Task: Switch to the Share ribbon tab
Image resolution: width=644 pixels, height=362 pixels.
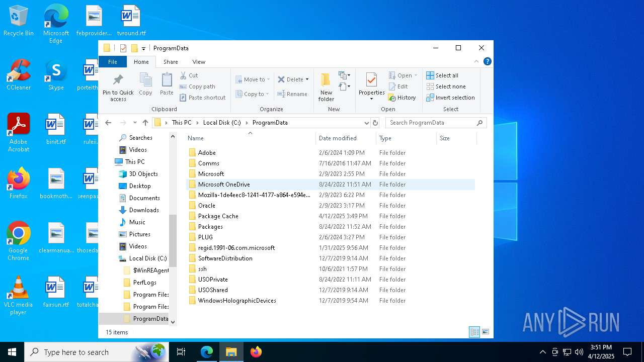Action: [x=171, y=62]
